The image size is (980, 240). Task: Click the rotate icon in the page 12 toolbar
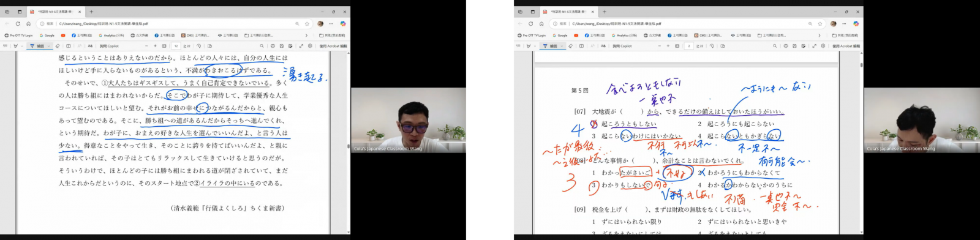198,46
